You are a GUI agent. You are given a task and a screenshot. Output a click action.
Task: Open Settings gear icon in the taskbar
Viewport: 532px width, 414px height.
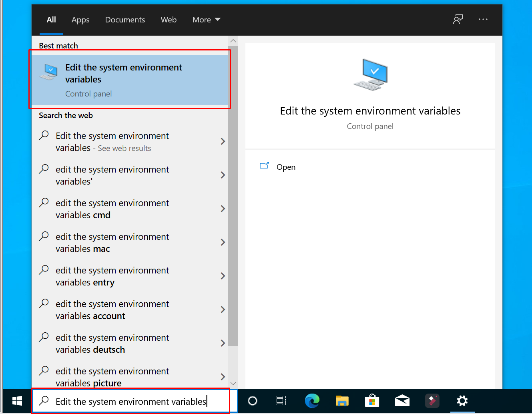[x=462, y=401]
